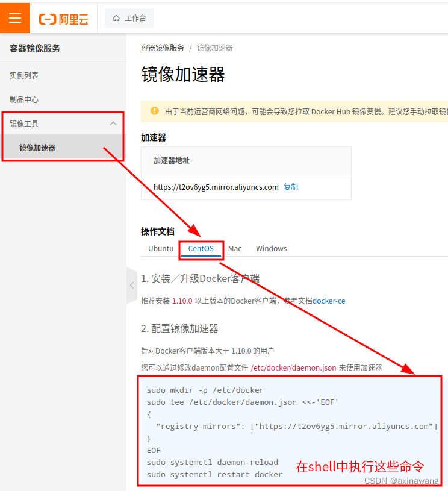
Task: Switch to the Windows tab
Action: click(272, 249)
